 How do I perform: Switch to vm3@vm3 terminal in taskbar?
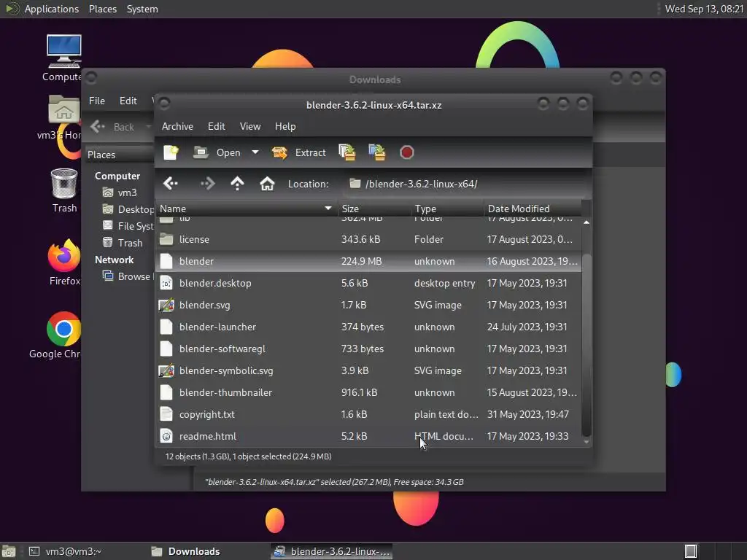(66, 551)
